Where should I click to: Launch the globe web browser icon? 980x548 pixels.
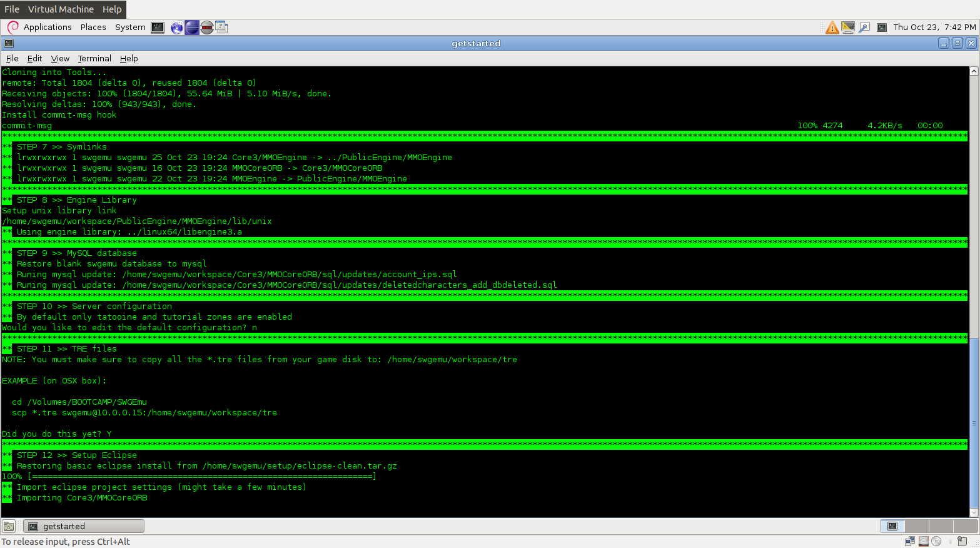tap(177, 28)
